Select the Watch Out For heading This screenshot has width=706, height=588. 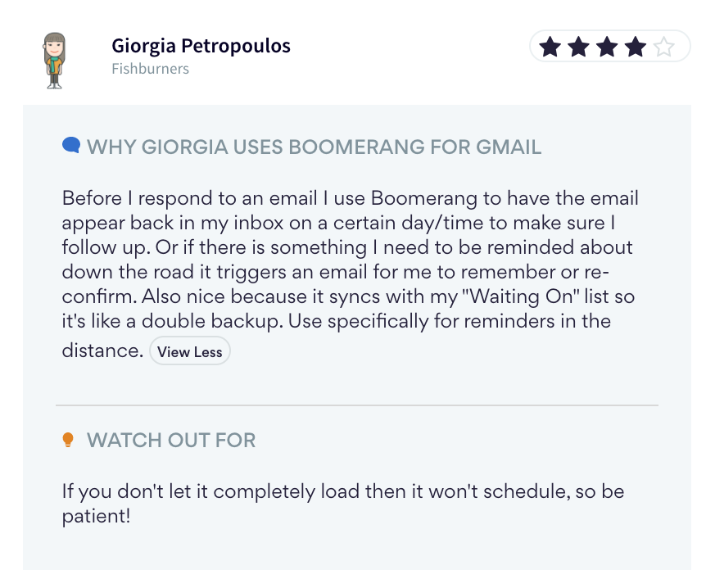click(x=171, y=440)
